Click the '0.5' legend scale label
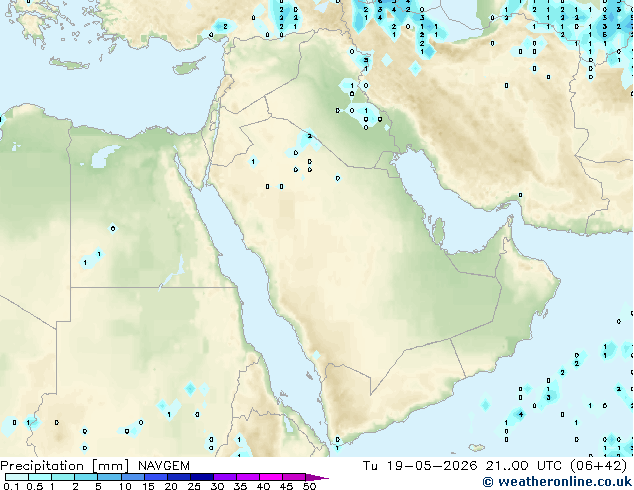 tap(35, 486)
